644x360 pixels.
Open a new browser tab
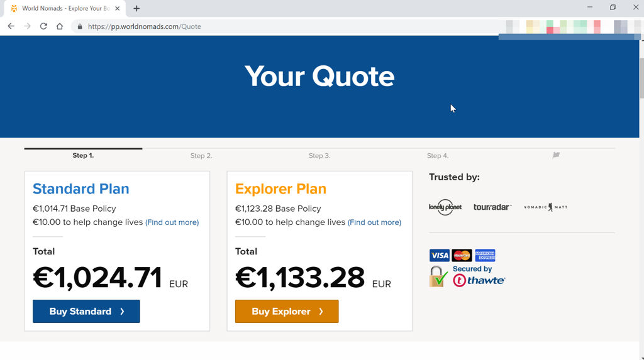click(136, 8)
